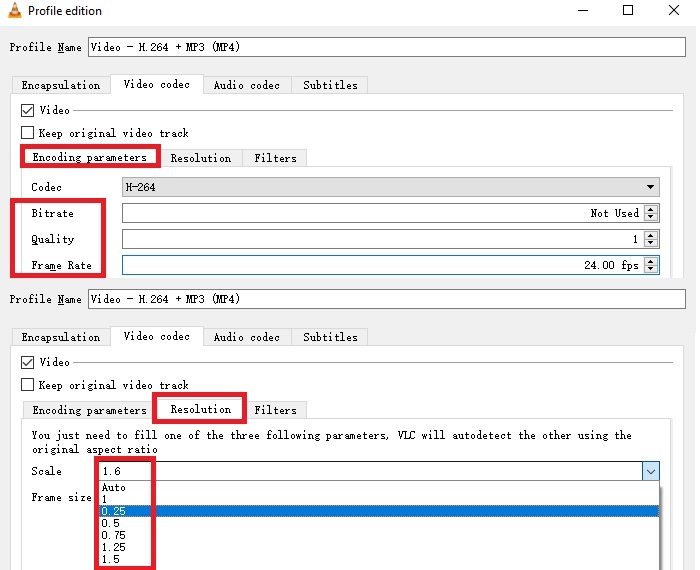Decrease the Bitrate value with down arrow

(651, 217)
